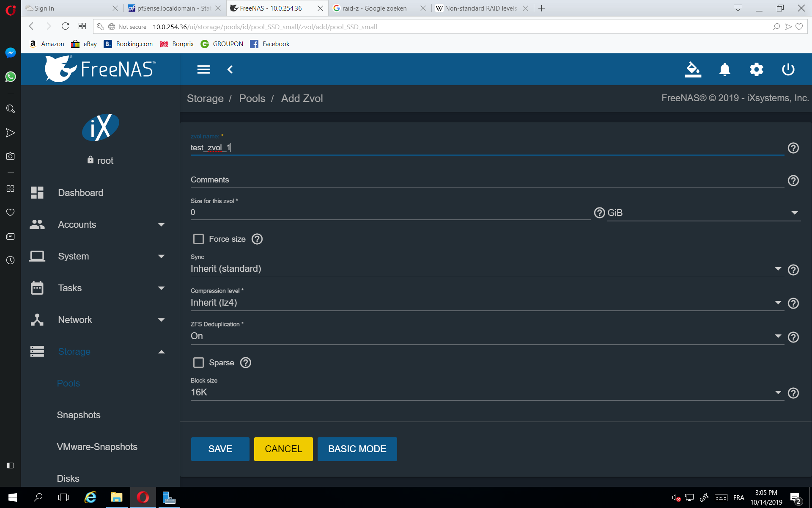
Task: Check the Sparse option
Action: pos(198,362)
